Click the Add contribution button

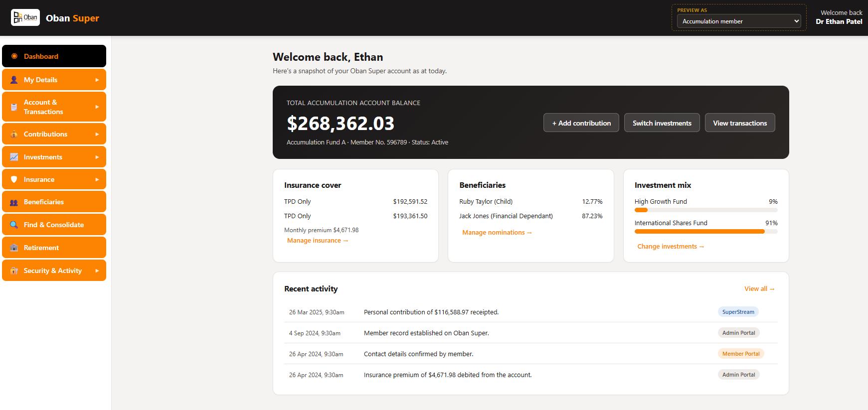point(581,123)
